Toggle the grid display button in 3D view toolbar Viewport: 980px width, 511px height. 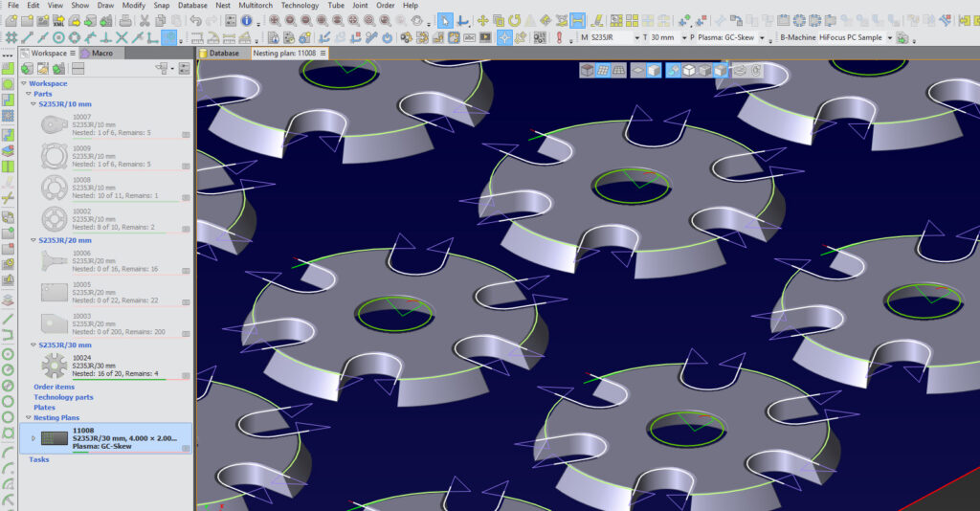(x=603, y=70)
